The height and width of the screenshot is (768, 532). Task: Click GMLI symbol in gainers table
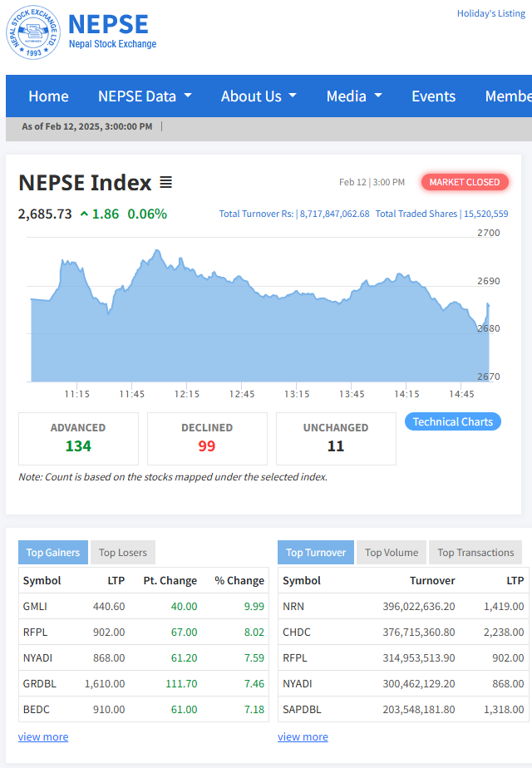(x=36, y=607)
